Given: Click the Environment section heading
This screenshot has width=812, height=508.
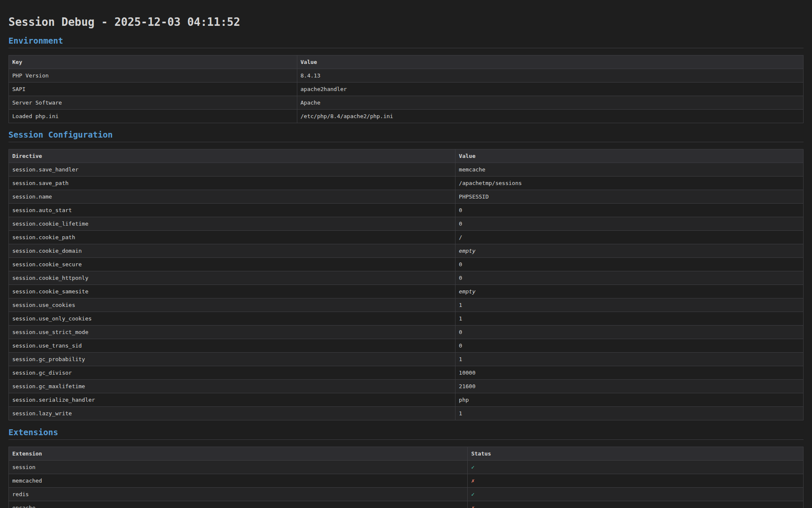Looking at the screenshot, I should tap(36, 41).
